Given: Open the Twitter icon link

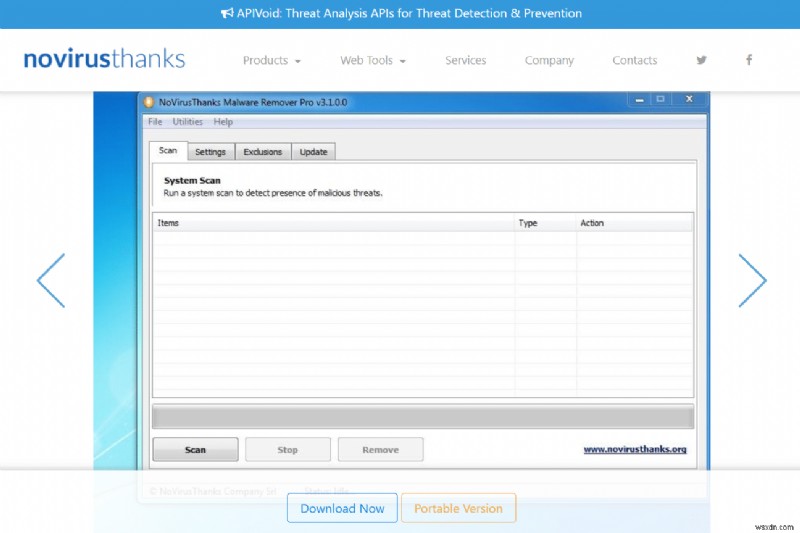Looking at the screenshot, I should (702, 60).
